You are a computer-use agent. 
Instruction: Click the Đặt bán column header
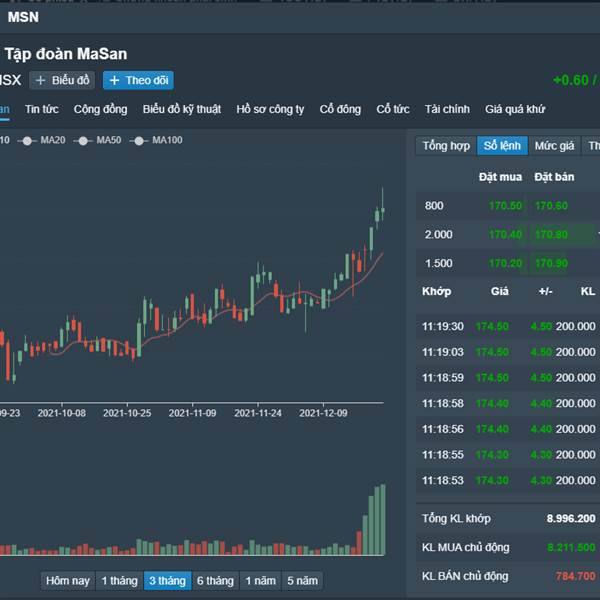tap(554, 177)
